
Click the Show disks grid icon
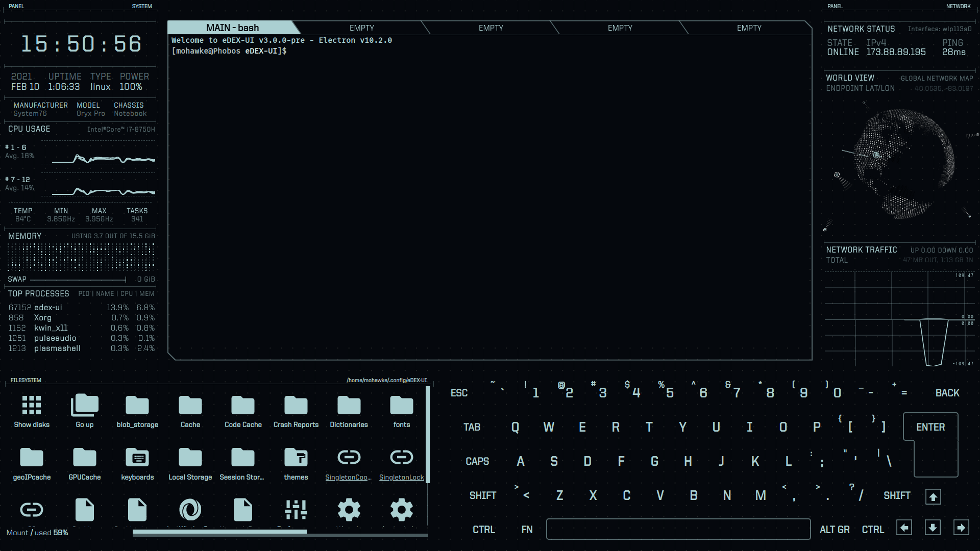point(32,406)
